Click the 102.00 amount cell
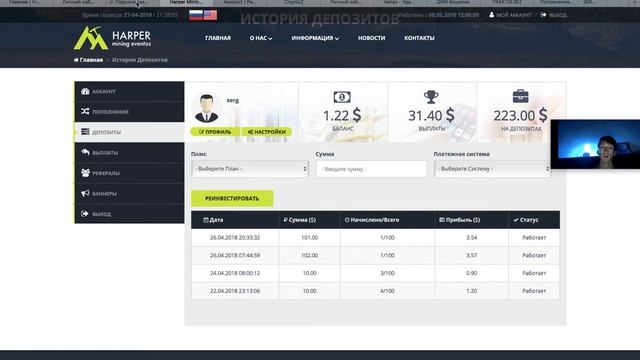 pos(309,256)
